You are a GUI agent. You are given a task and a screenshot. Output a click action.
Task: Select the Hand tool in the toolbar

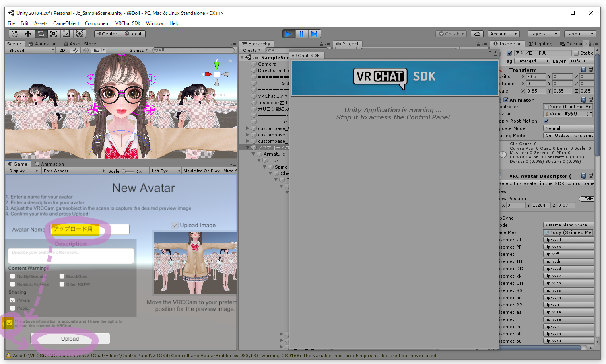pos(15,34)
